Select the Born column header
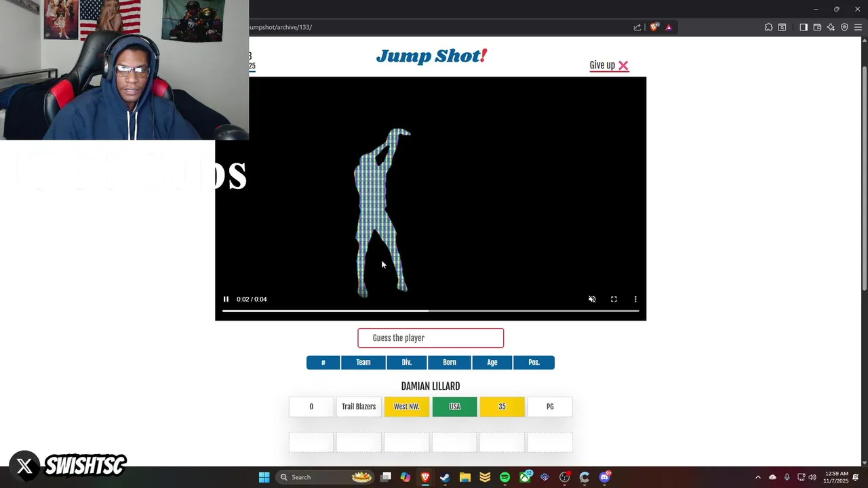This screenshot has width=868, height=488. click(x=450, y=363)
